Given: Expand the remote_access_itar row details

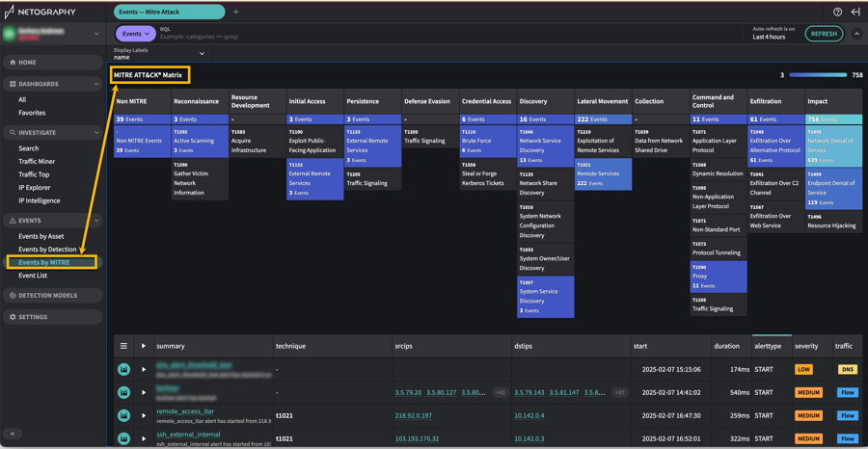Looking at the screenshot, I should [x=144, y=415].
